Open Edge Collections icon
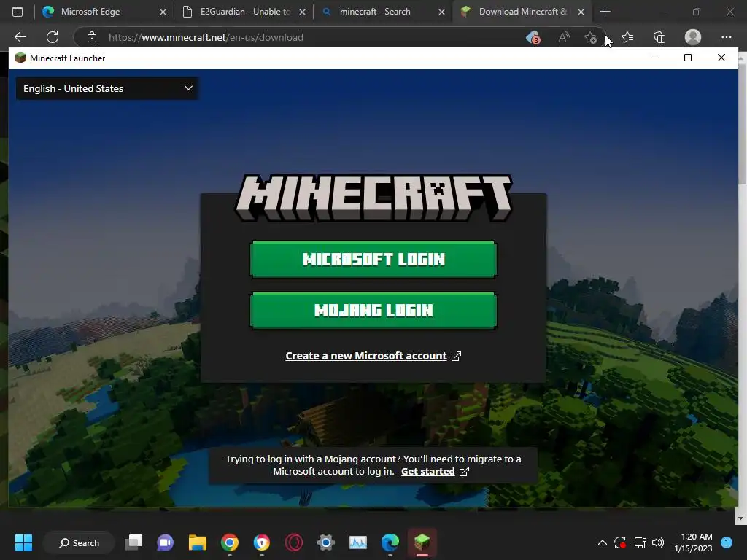This screenshot has width=747, height=560. point(659,37)
